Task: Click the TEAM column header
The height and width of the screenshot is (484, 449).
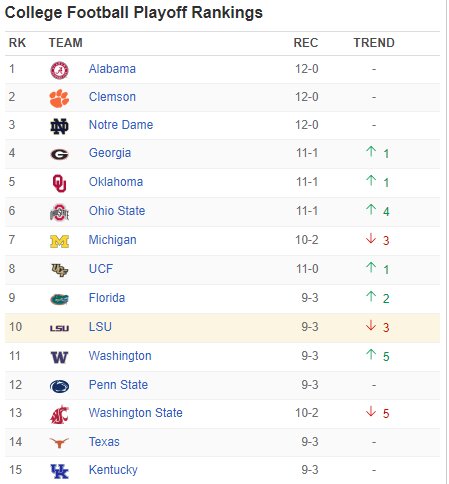Action: (66, 43)
